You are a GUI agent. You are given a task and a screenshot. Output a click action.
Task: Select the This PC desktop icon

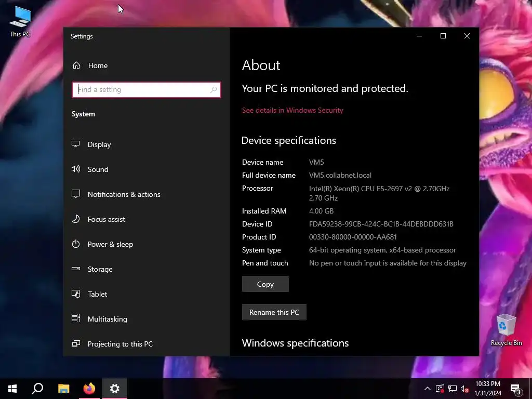[x=20, y=22]
